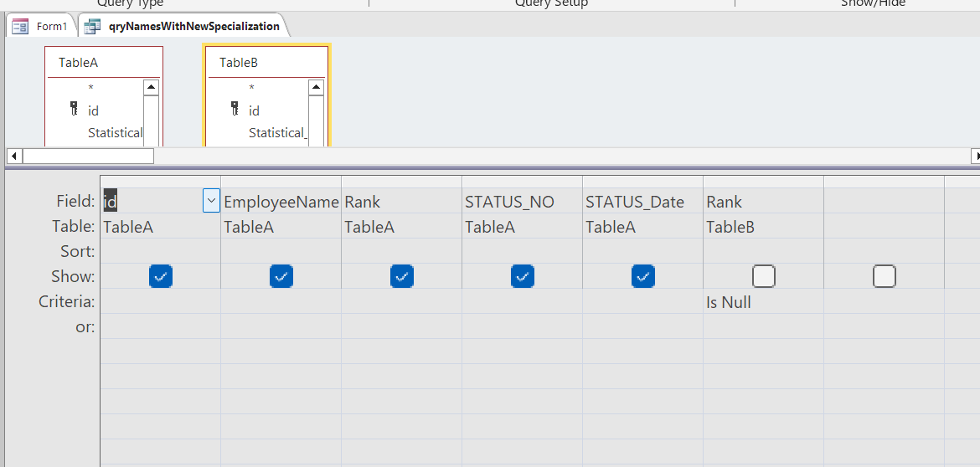
Task: Enable Show checkbox for TableB Rank column
Action: tap(764, 276)
